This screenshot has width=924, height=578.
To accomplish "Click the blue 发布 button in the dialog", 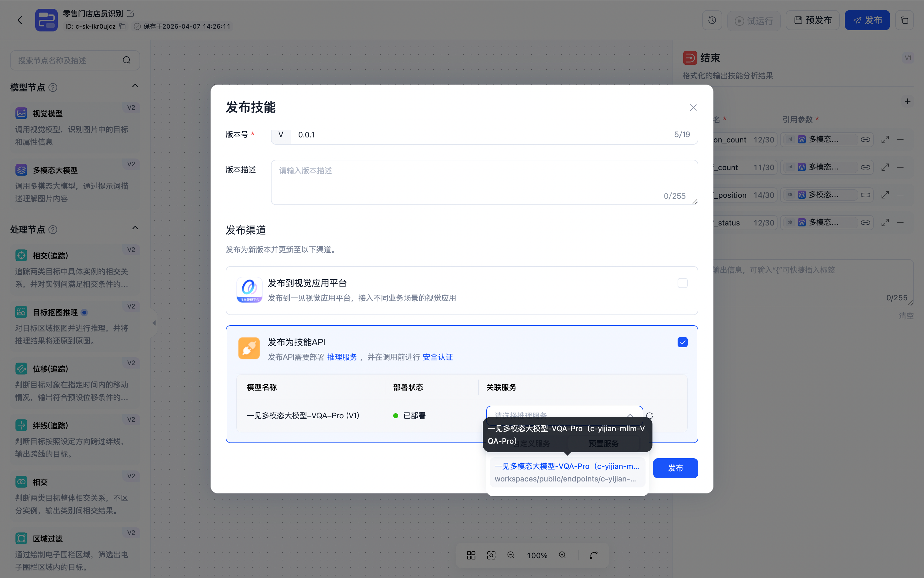I will 675,468.
